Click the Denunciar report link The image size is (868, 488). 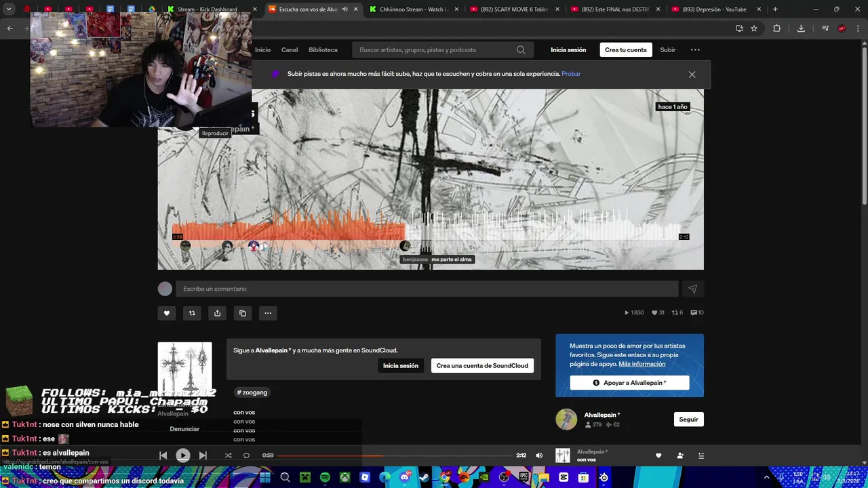pos(184,429)
